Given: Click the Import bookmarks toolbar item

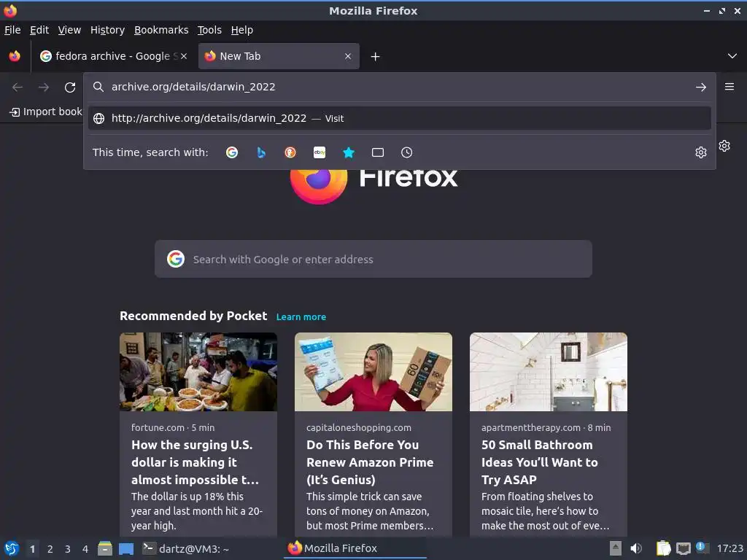Looking at the screenshot, I should point(46,112).
